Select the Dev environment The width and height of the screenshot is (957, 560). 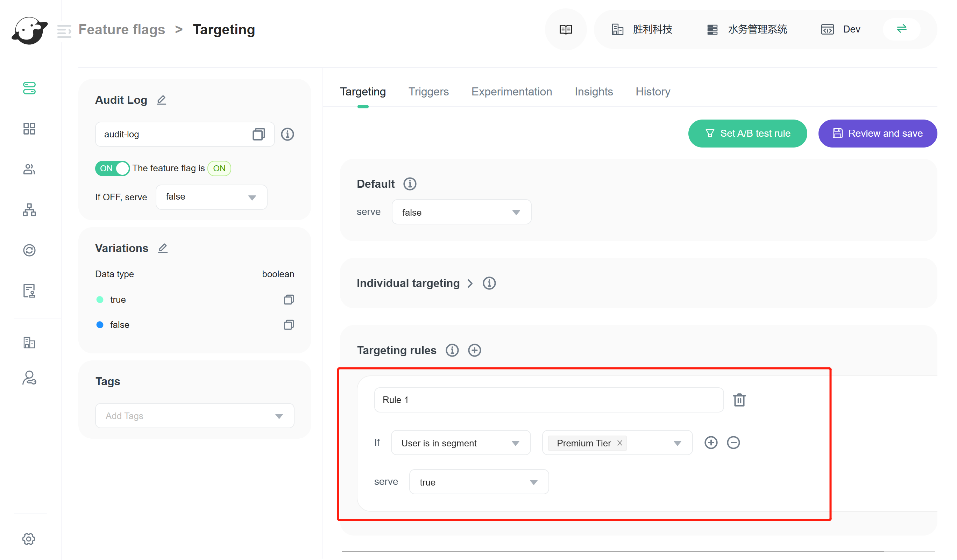click(x=841, y=30)
